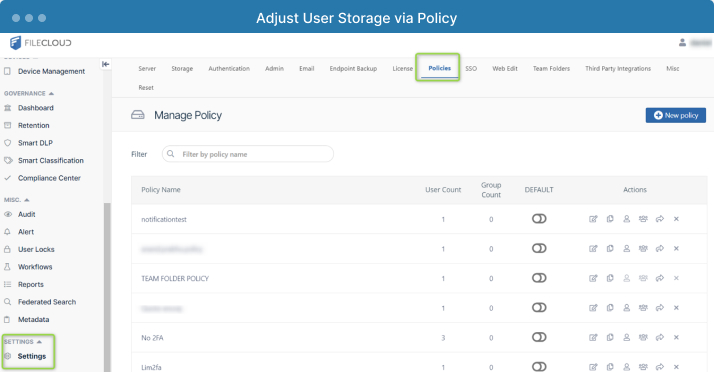The height and width of the screenshot is (372, 714).
Task: Manage users of notificationtest policy
Action: click(627, 219)
